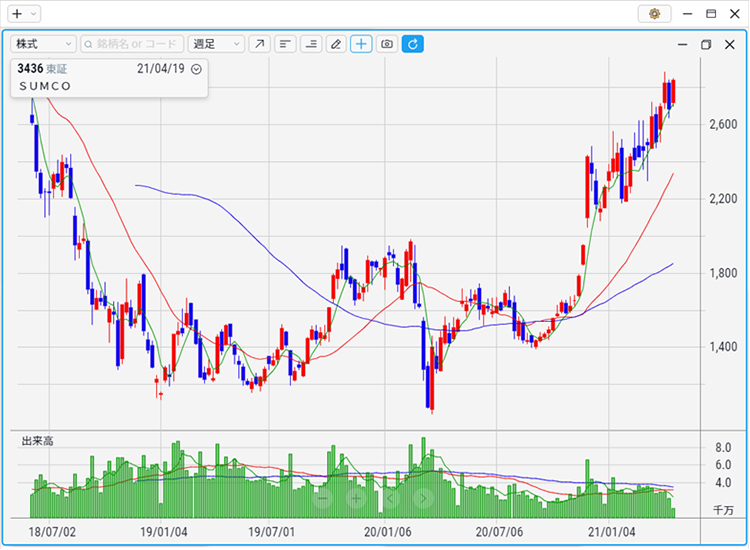Click the 出来高 volume panel label
Viewport: 750px width, 550px height.
click(x=37, y=441)
